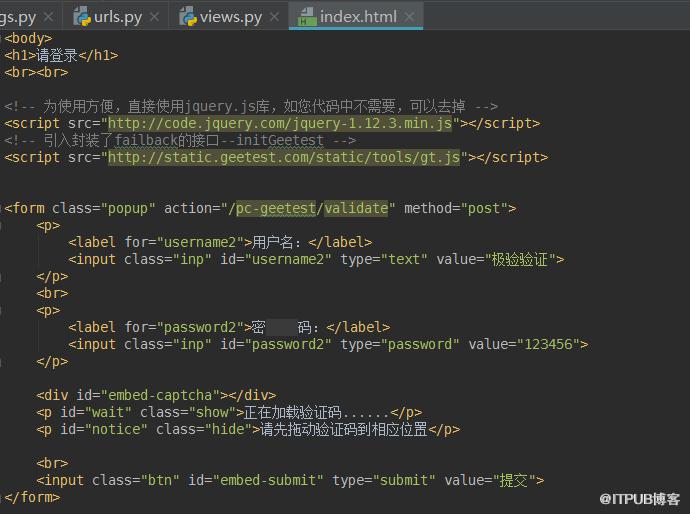This screenshot has height=514, width=690.
Task: Click pc-geetest in the form action
Action: (276, 208)
